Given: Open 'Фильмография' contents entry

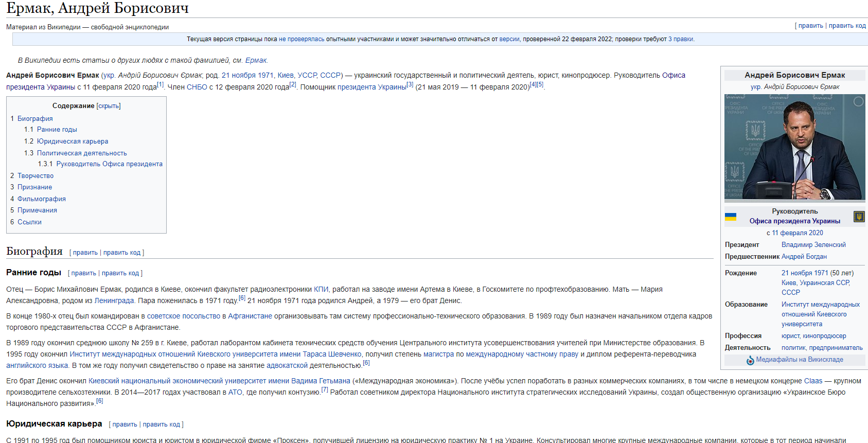Looking at the screenshot, I should 42,199.
